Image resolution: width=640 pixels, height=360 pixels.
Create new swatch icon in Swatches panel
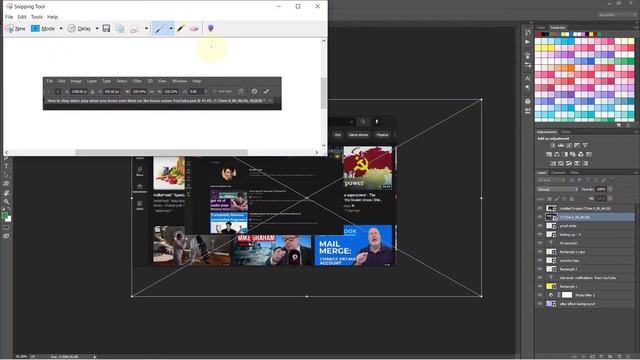coord(619,125)
